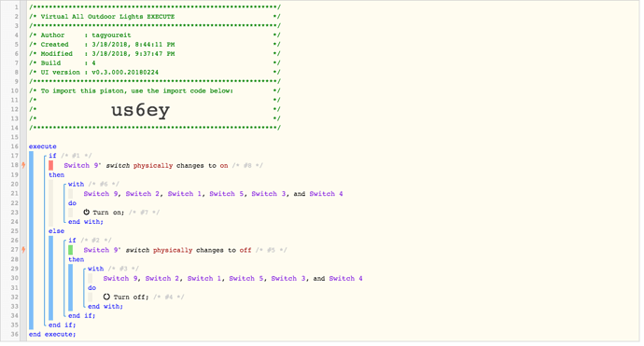Click the lightning bolt icon beside line 27
The width and height of the screenshot is (644, 346).
pyautogui.click(x=23, y=250)
